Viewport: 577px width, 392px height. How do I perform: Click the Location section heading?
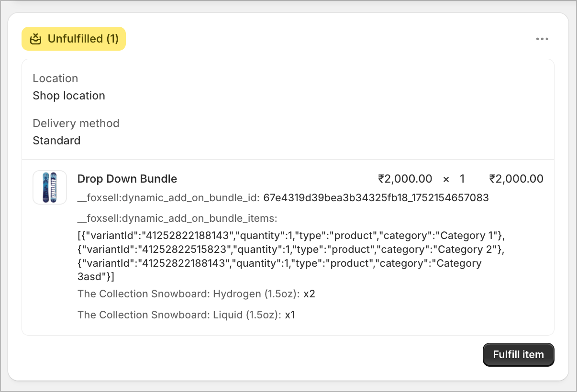coord(55,78)
